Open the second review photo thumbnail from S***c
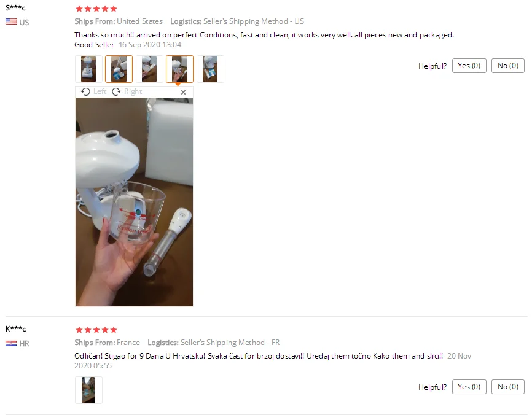Screen dimensions: 532x415 click(x=119, y=69)
